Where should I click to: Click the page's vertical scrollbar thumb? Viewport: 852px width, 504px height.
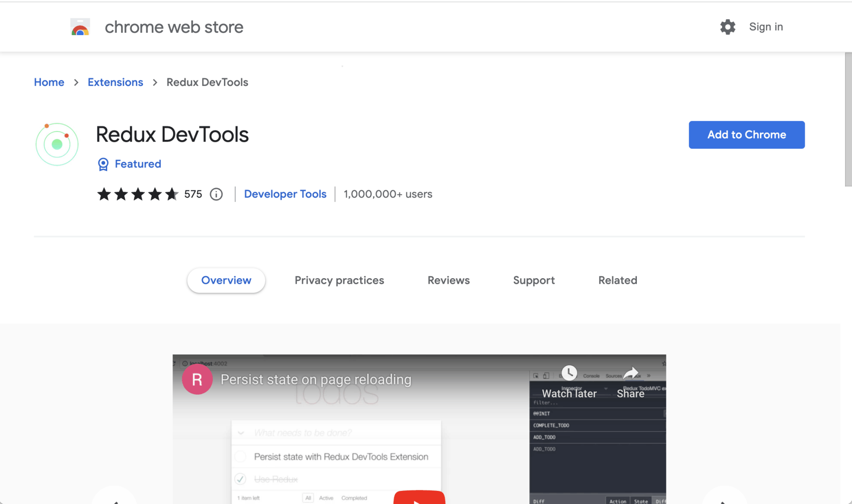(848, 119)
